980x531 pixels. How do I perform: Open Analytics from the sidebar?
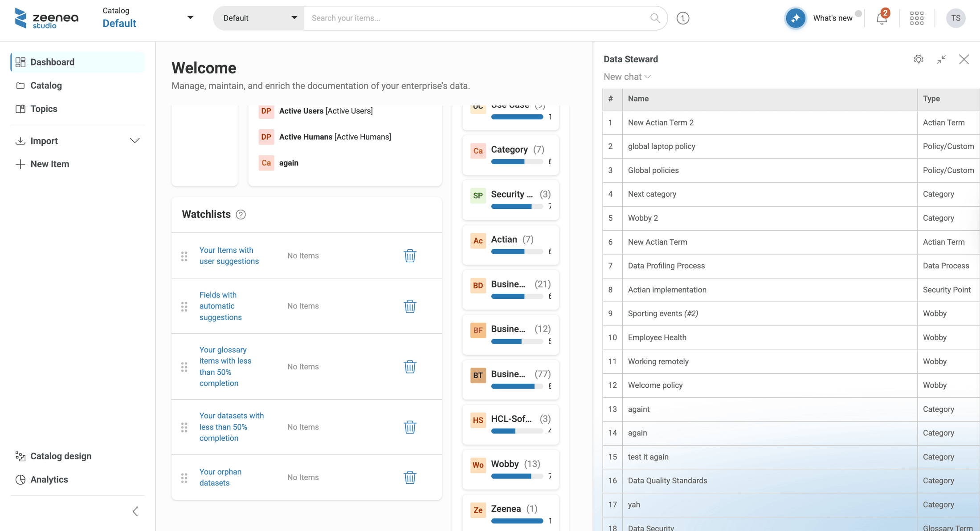click(49, 479)
